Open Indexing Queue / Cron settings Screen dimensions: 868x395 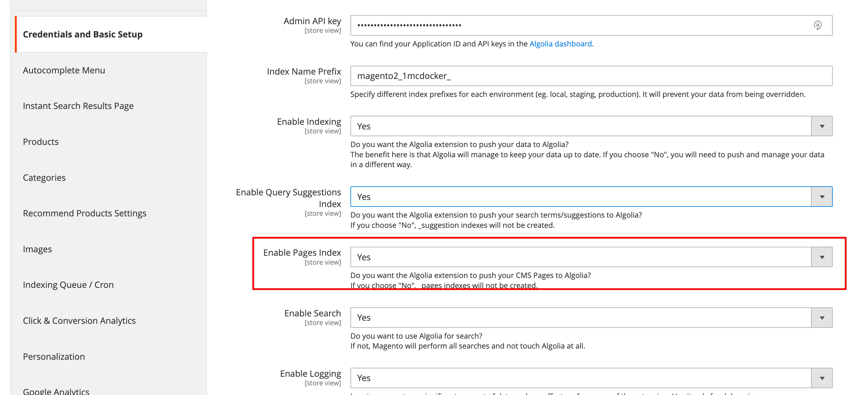tap(68, 284)
